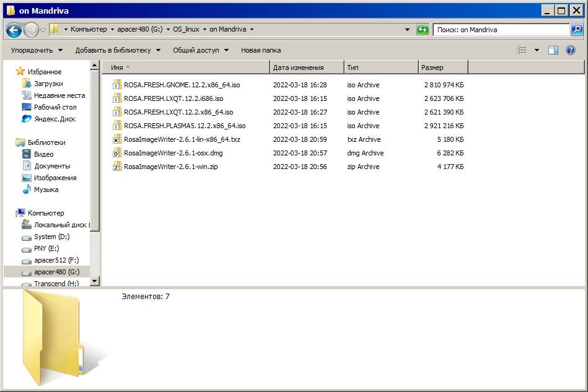Expand the OS_linux breadcrumb arrow
This screenshot has width=588, height=392.
(x=204, y=29)
